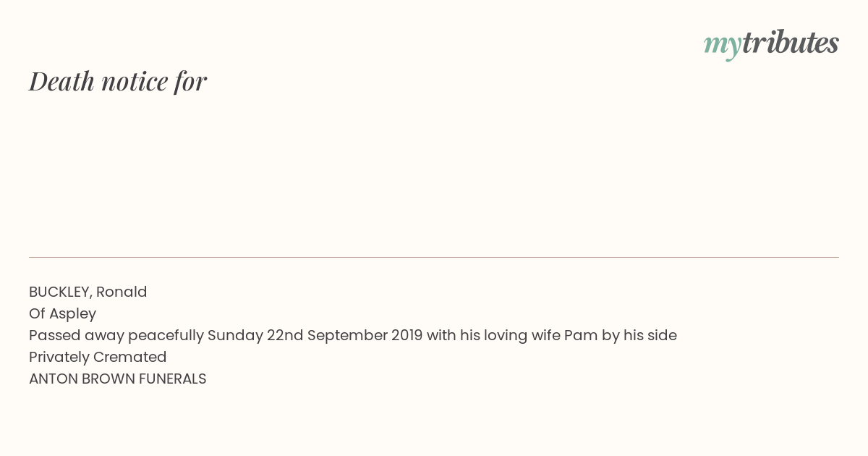
Task: Click the "Death notice for" heading
Action: pos(118,81)
